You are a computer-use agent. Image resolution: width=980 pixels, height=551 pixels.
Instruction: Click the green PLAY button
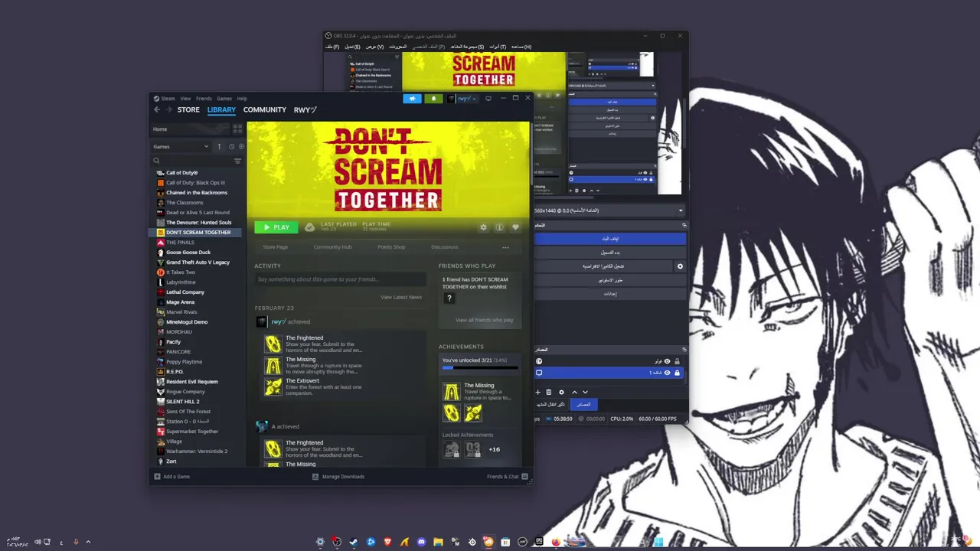click(276, 227)
